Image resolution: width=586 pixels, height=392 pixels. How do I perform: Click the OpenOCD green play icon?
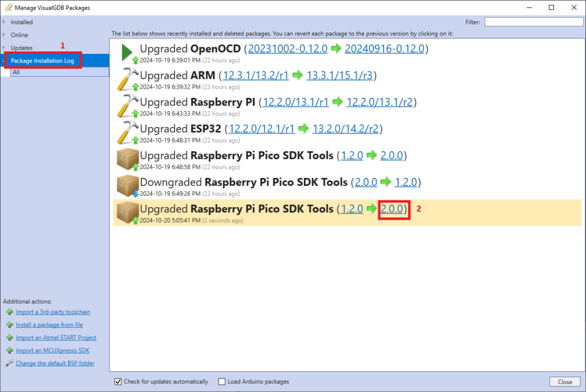pyautogui.click(x=126, y=52)
